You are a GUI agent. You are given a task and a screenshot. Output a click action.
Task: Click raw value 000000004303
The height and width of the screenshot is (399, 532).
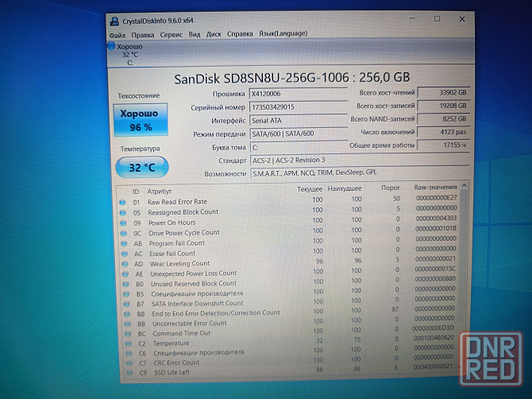point(436,218)
